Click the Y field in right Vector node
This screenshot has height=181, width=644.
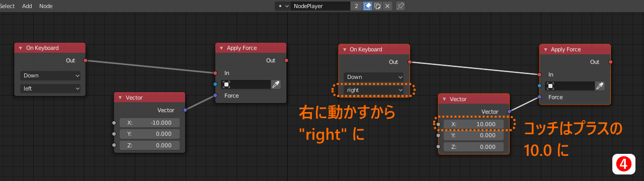click(473, 135)
